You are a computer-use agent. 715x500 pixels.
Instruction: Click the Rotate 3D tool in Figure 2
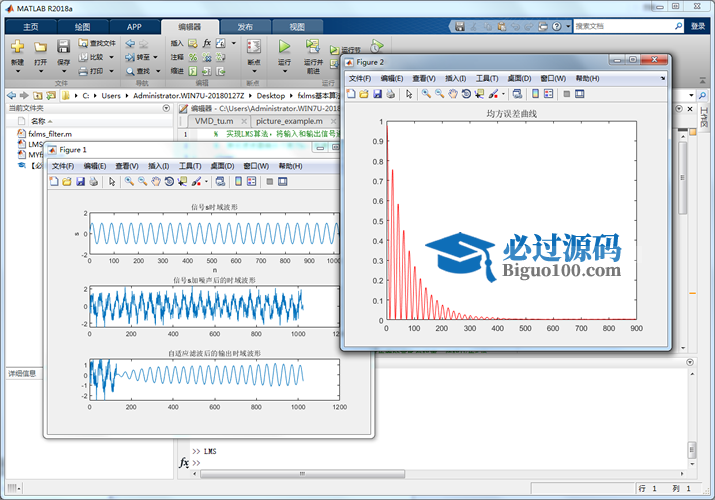(466, 94)
